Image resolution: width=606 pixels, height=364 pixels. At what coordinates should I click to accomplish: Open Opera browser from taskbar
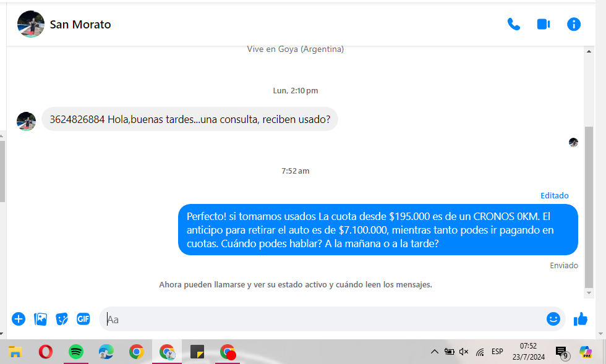pos(46,352)
